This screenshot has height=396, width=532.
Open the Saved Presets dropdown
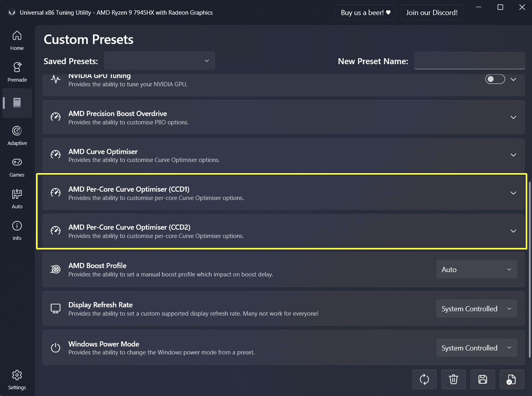pos(159,61)
